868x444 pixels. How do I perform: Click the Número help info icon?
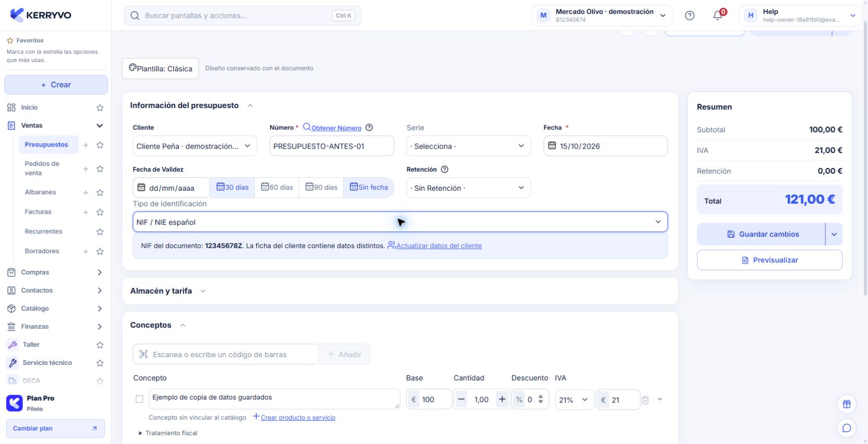click(x=369, y=127)
